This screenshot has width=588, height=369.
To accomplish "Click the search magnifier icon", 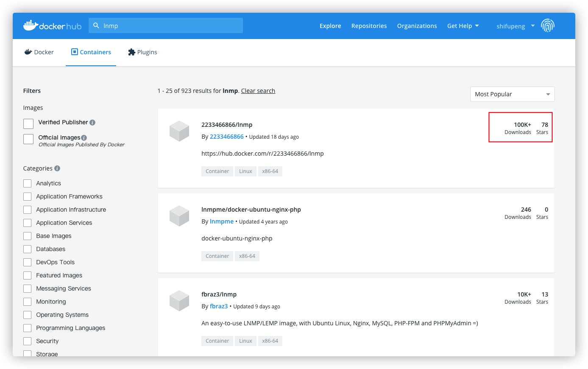I will pyautogui.click(x=96, y=25).
